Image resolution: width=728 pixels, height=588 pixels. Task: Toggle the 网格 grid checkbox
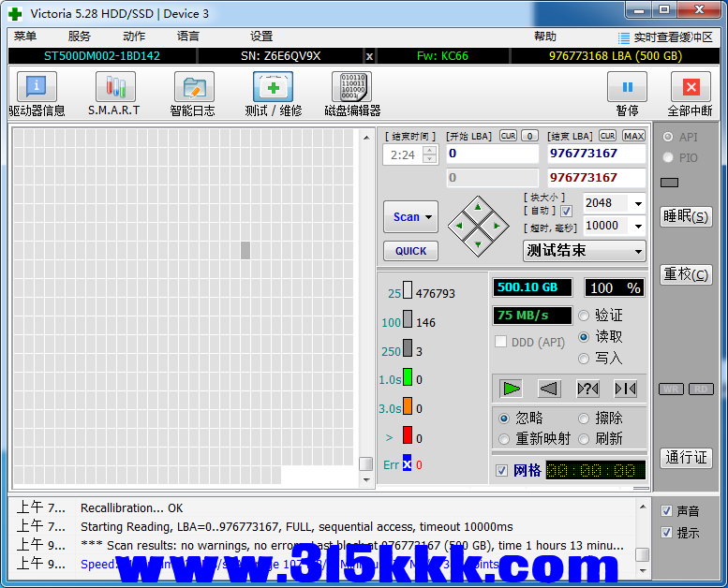pos(502,470)
